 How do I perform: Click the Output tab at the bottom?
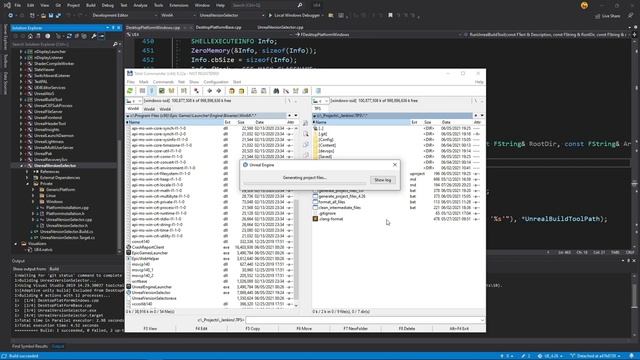(x=58, y=347)
